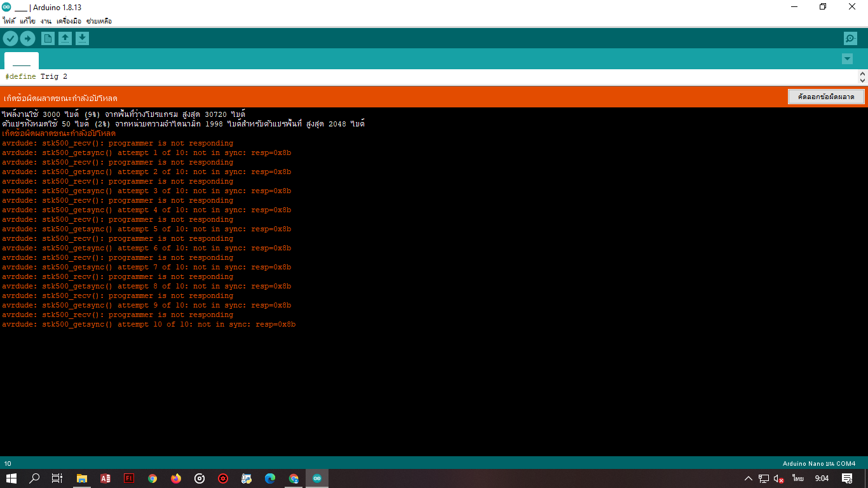Click the line number 10 in status bar
This screenshot has height=488, width=868.
pyautogui.click(x=8, y=463)
